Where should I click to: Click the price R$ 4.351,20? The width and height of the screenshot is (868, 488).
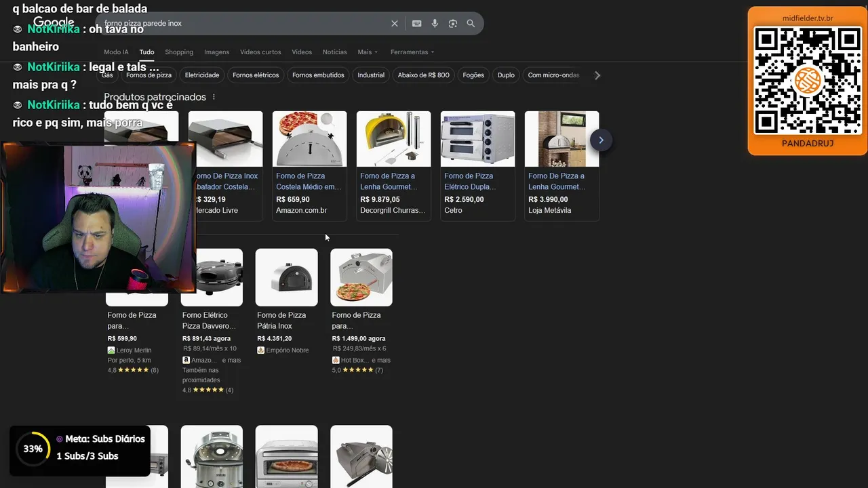[275, 339]
